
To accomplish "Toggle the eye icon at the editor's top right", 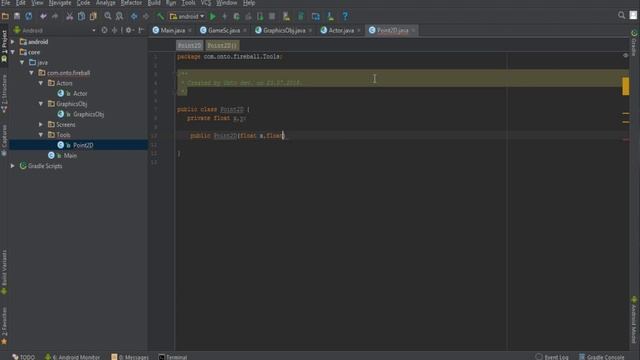I will [625, 56].
